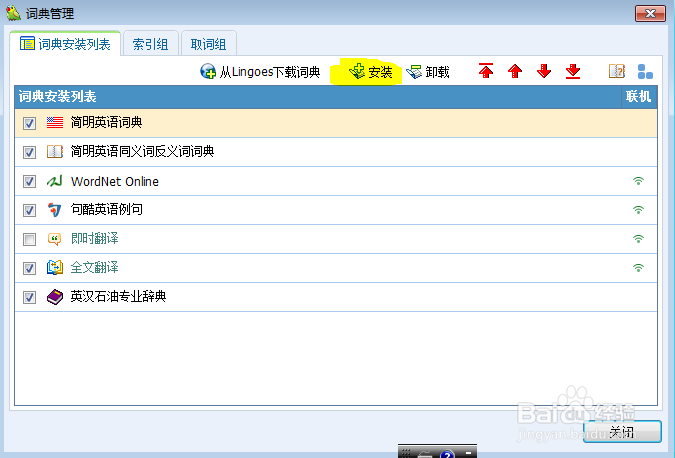Select the 简明英语词典 row text
Screen dimensions: 675x458
106,122
